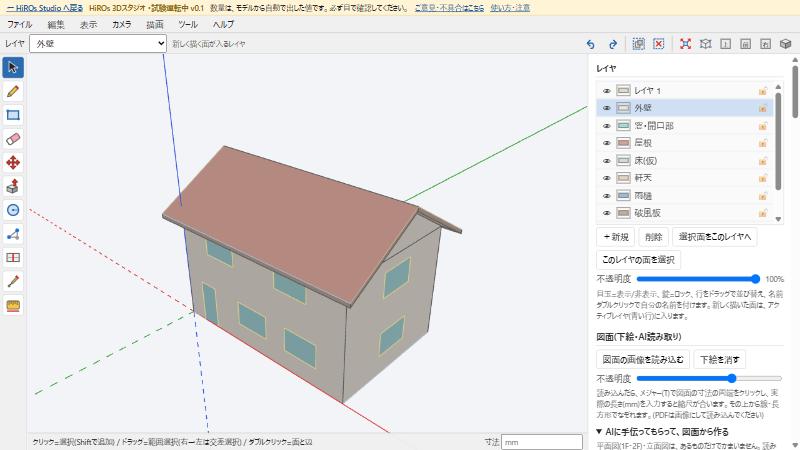Viewport: 800px width, 450px height.
Task: Select the tape measure tool
Action: click(x=13, y=306)
